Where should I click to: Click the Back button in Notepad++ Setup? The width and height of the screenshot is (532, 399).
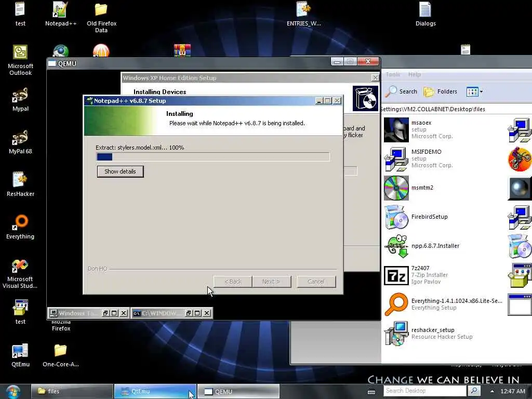(233, 282)
